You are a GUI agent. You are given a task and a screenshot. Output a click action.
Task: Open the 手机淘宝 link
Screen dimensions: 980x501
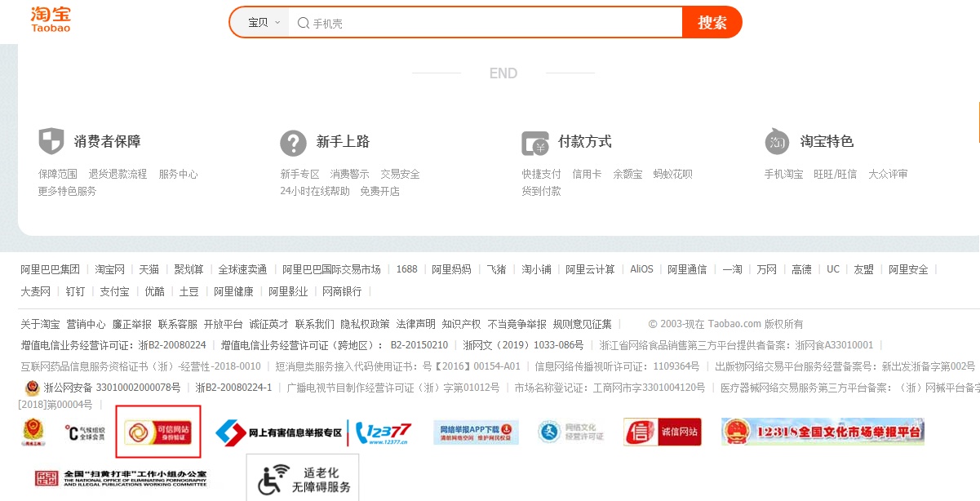783,175
